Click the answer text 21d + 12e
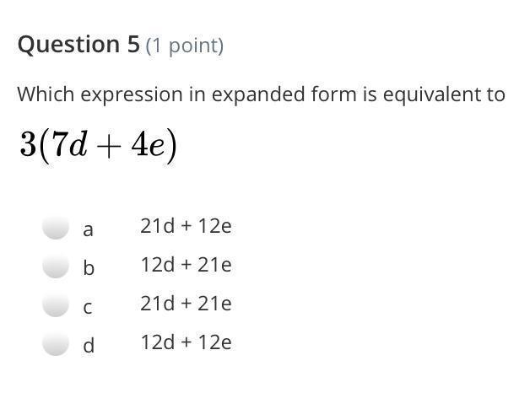The image size is (519, 420). point(186,226)
